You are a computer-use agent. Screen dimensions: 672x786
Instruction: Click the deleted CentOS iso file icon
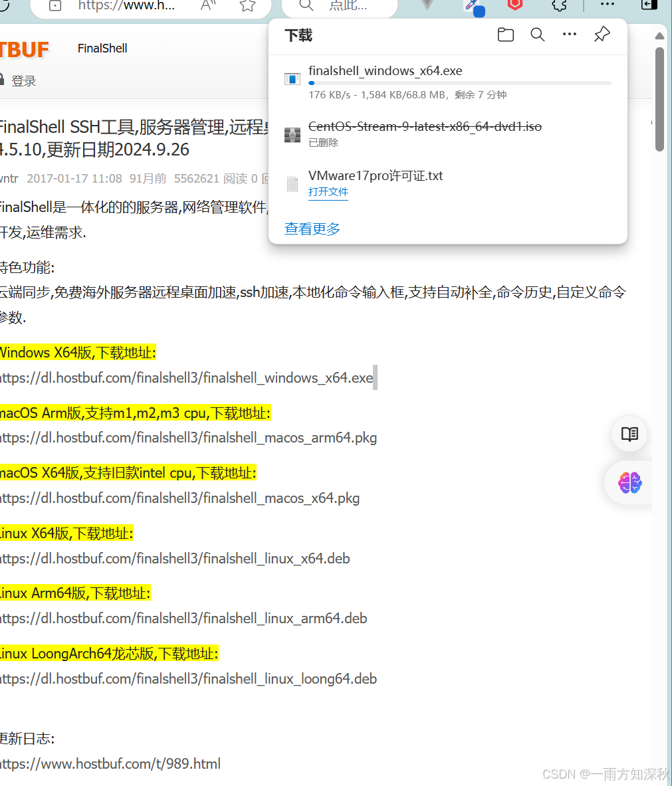pos(292,134)
